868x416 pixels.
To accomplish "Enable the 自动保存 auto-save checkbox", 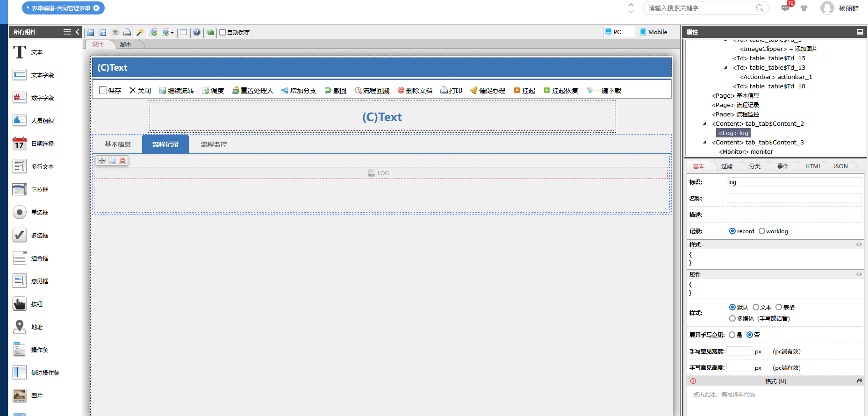I will tap(222, 32).
